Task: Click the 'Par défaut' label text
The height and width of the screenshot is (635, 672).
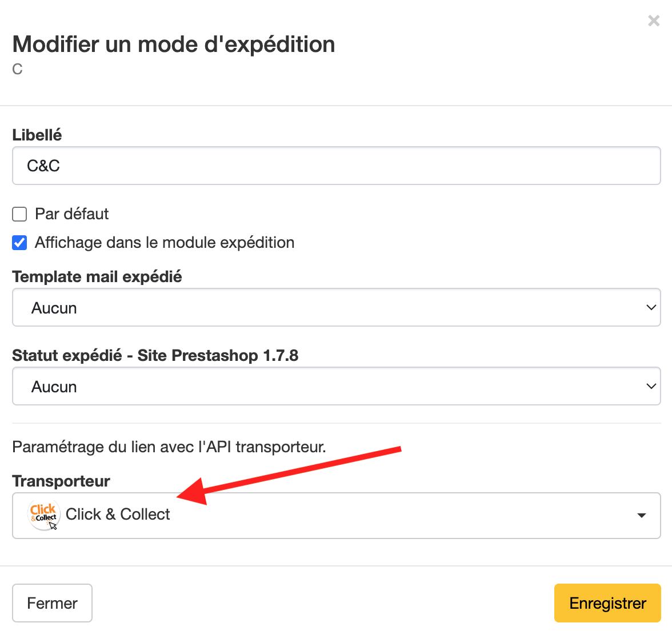Action: tap(71, 214)
